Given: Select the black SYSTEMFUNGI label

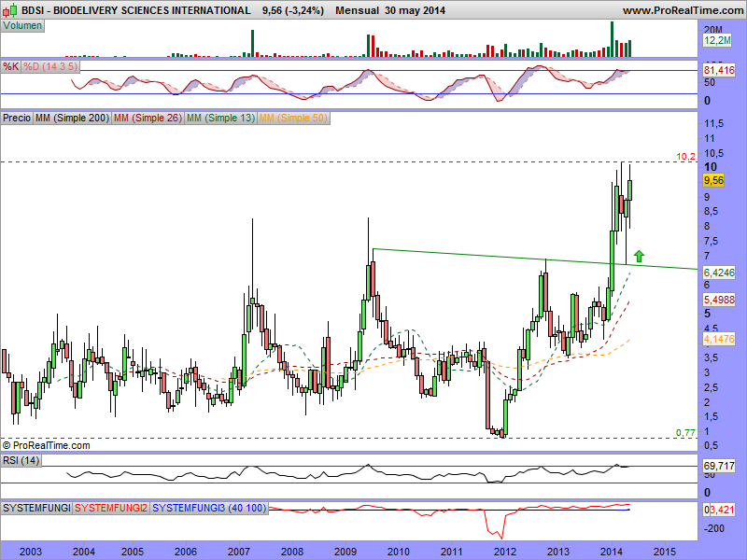Looking at the screenshot, I should click(36, 508).
